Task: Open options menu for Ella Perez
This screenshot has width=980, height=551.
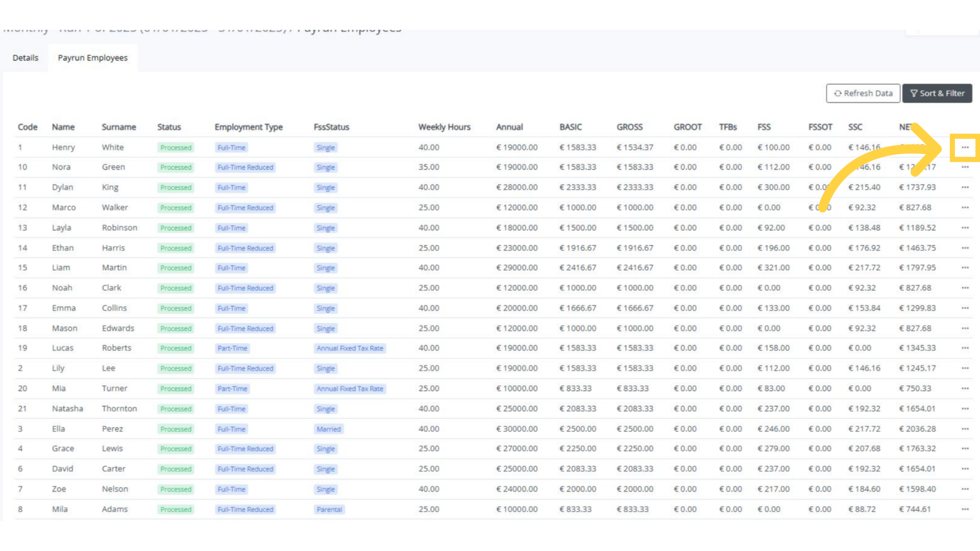Action: click(x=965, y=429)
